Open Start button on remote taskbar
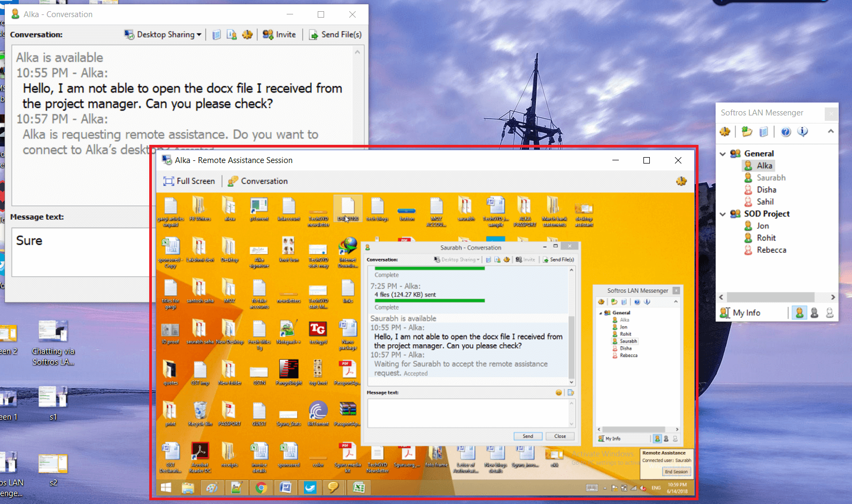 coord(166,487)
